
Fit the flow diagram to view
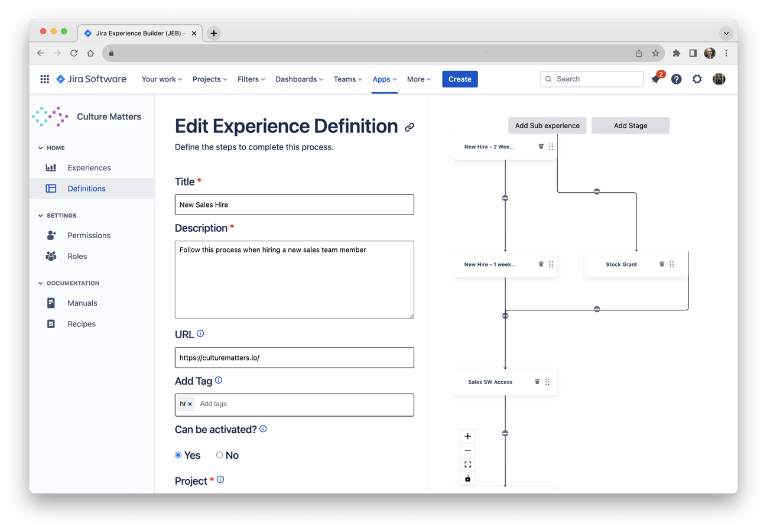coord(467,465)
